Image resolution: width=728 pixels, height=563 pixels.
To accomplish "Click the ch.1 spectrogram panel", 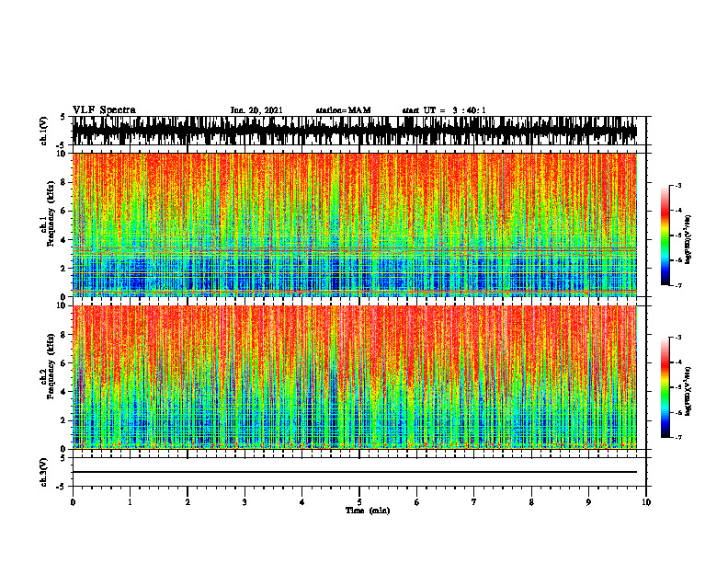I will coord(354,224).
